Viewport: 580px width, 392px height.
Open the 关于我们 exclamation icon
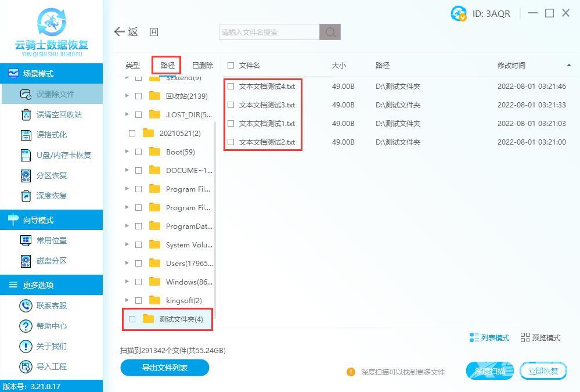point(26,347)
